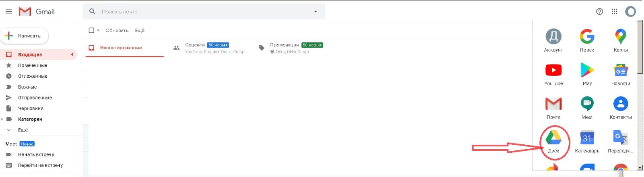Viewport: 644px width, 177px height.
Task: Click the Перейти на встречу link
Action: click(40, 165)
